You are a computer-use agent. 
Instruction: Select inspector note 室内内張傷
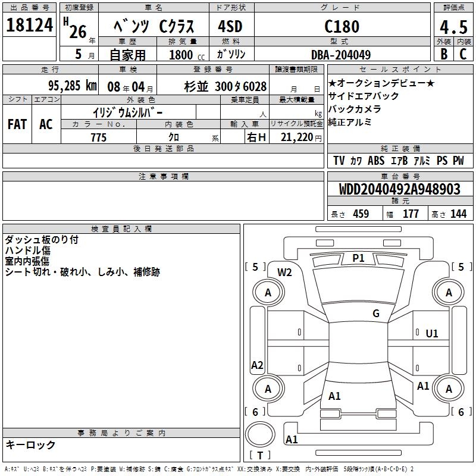[27, 261]
